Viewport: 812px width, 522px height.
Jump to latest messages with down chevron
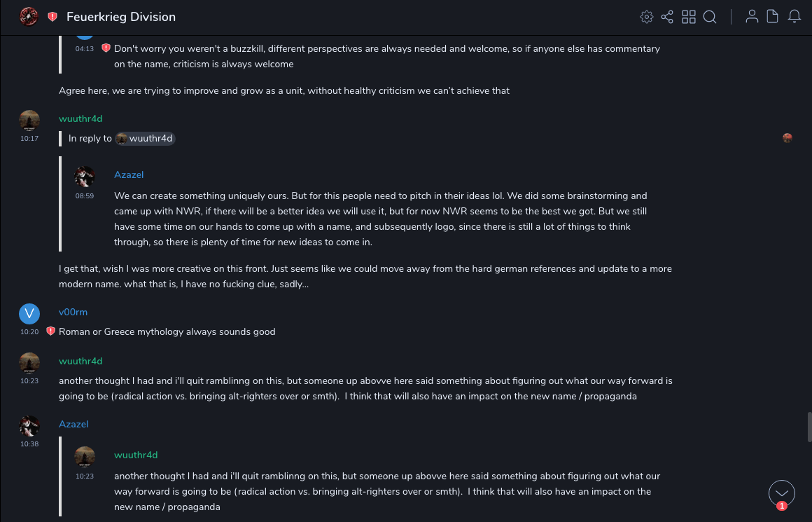point(782,493)
